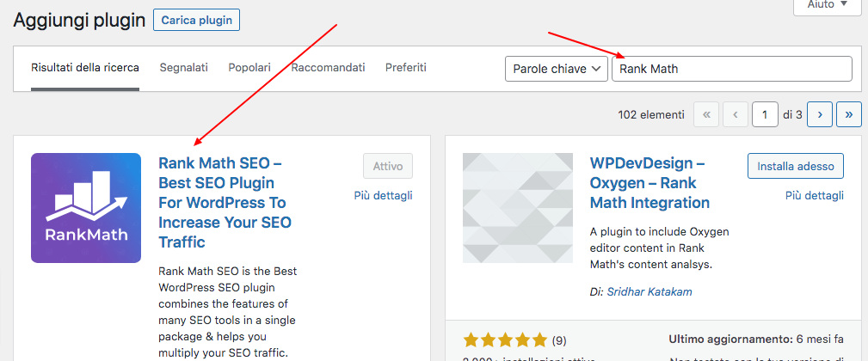Open the Parole chiave search type dropdown
The image size is (868, 361).
(x=557, y=69)
